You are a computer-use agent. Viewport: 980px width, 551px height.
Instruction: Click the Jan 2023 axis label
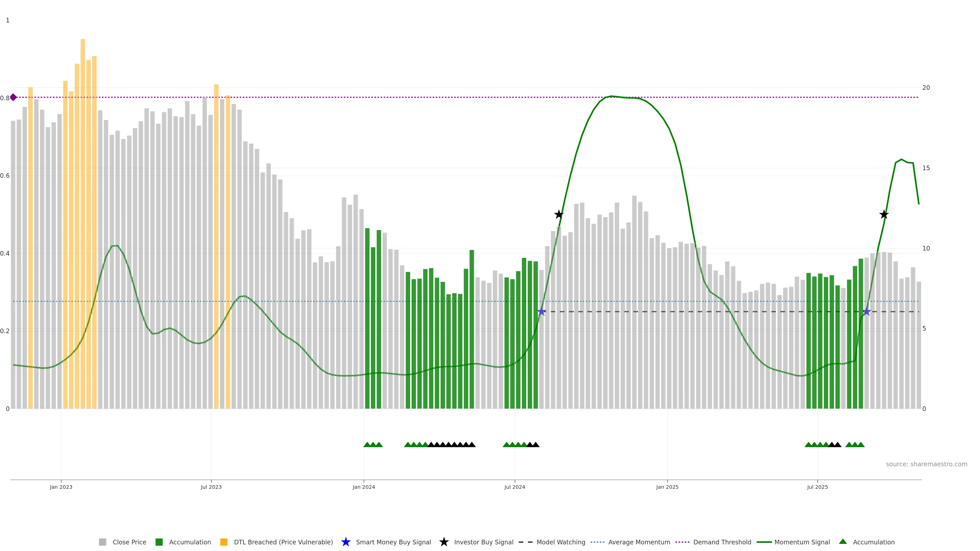[x=61, y=487]
